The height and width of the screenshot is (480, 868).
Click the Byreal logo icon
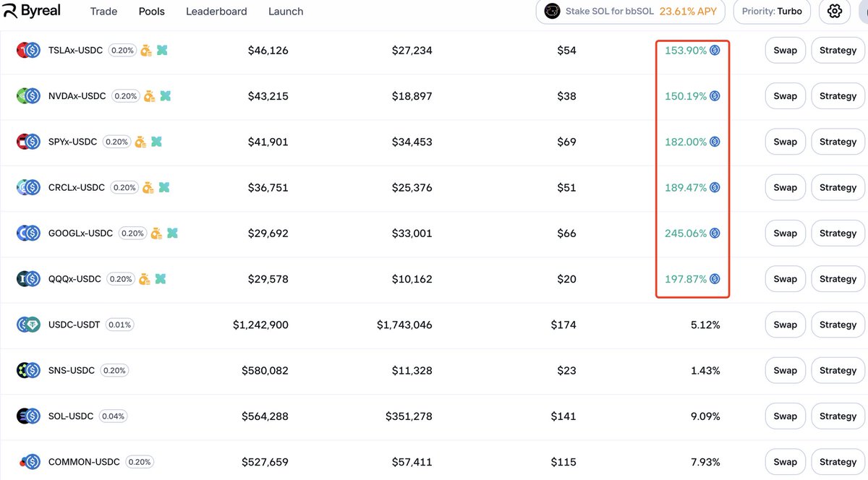pos(10,11)
